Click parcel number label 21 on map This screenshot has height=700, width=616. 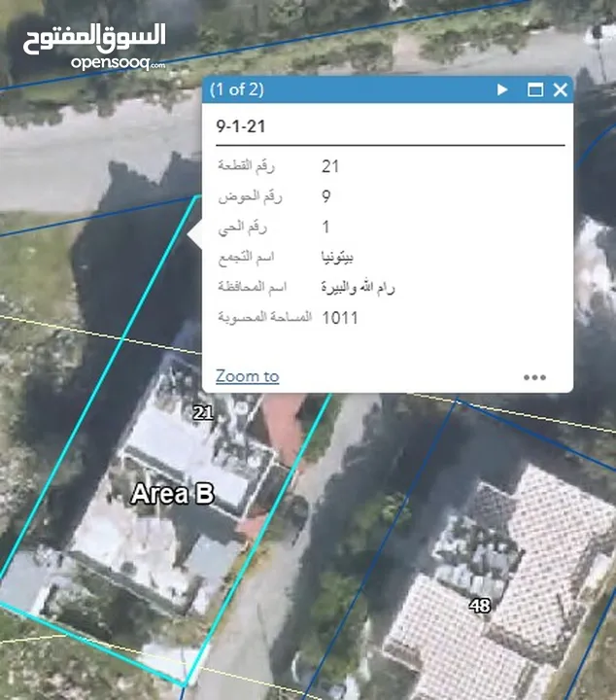pos(202,413)
